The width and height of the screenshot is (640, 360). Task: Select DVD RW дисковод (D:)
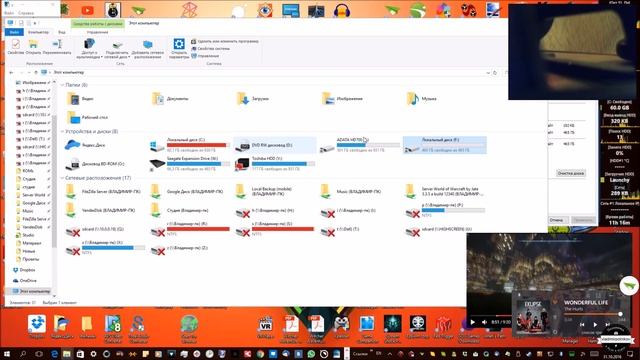[275, 145]
